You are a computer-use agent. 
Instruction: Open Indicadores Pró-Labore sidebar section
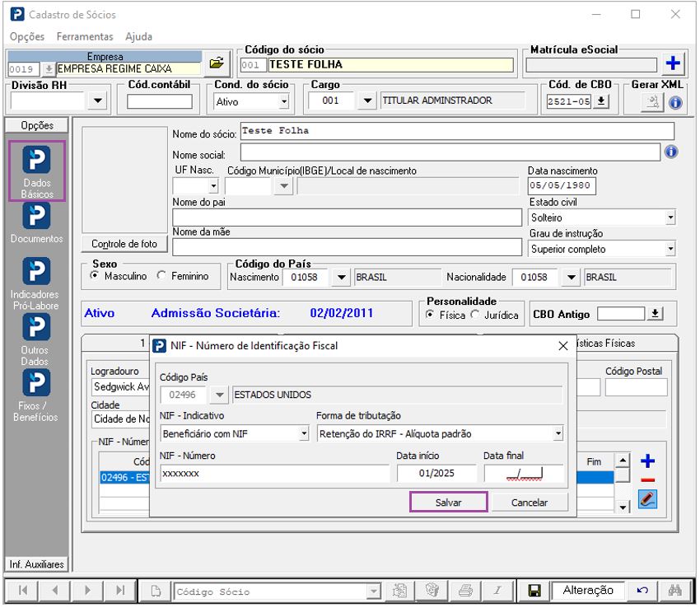35,283
